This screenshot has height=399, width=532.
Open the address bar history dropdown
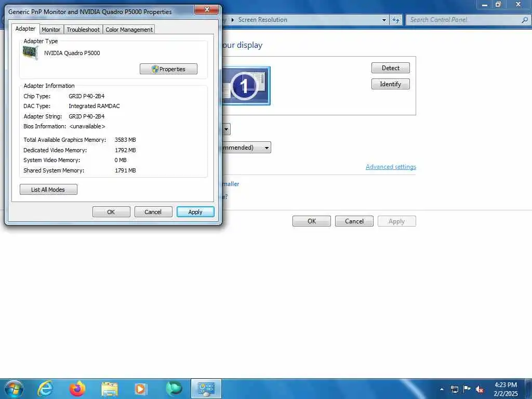(x=384, y=20)
